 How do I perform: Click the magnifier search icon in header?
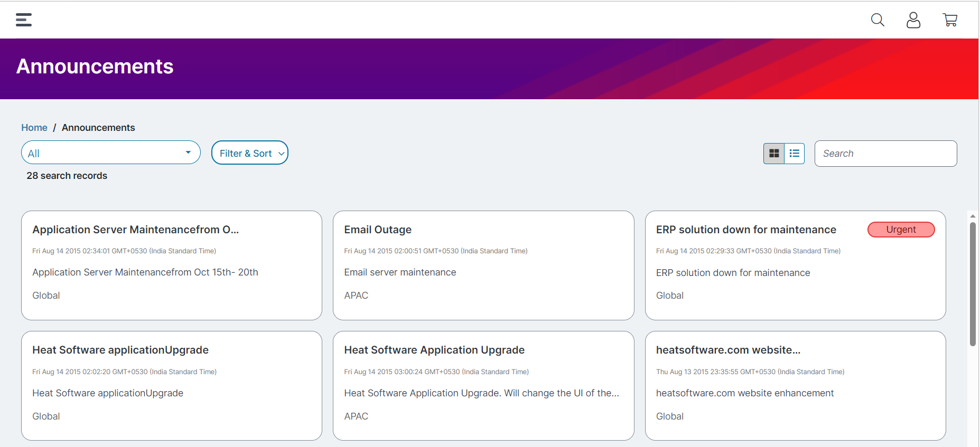tap(878, 20)
